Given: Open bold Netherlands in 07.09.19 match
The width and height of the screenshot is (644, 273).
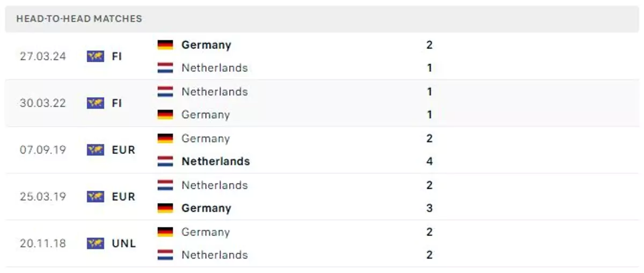Looking at the screenshot, I should [x=216, y=161].
